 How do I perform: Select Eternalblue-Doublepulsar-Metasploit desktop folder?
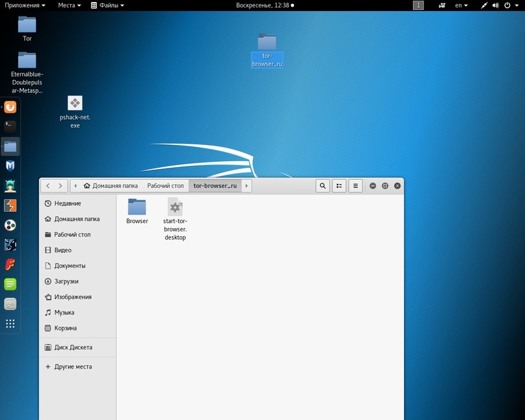tap(27, 73)
